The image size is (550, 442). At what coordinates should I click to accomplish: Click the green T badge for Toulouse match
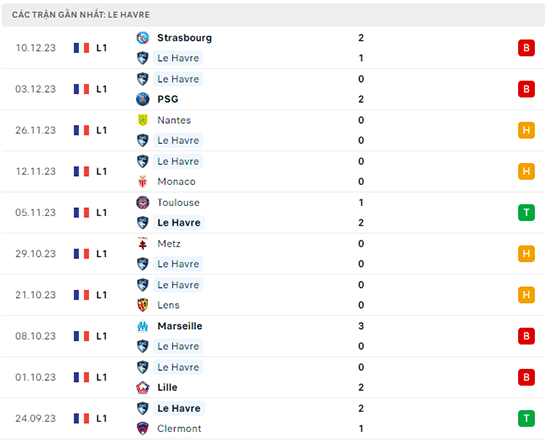point(526,213)
